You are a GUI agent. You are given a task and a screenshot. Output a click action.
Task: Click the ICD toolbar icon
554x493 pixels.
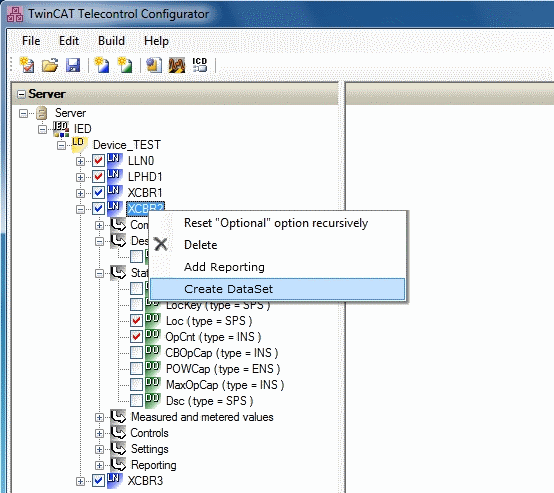[200, 65]
